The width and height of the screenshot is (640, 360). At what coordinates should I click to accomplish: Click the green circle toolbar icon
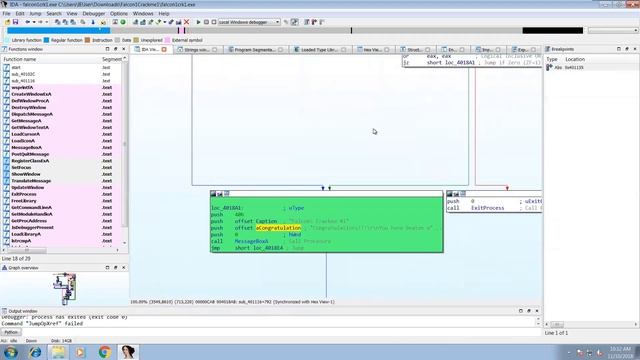[x=123, y=22]
